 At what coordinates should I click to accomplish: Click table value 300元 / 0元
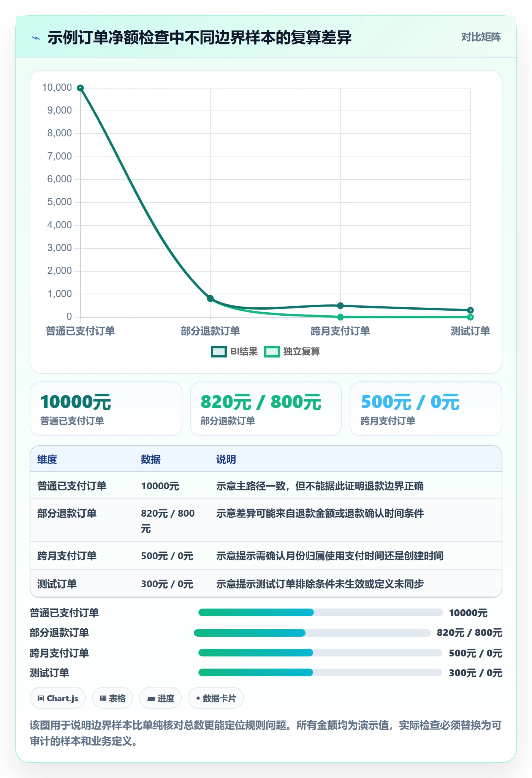point(167,584)
